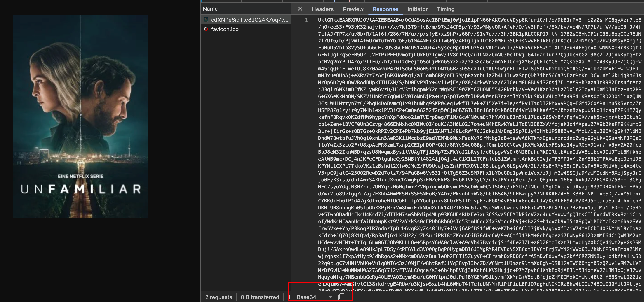Select the favicon.ico request
The image size is (644, 302).
[x=246, y=29]
